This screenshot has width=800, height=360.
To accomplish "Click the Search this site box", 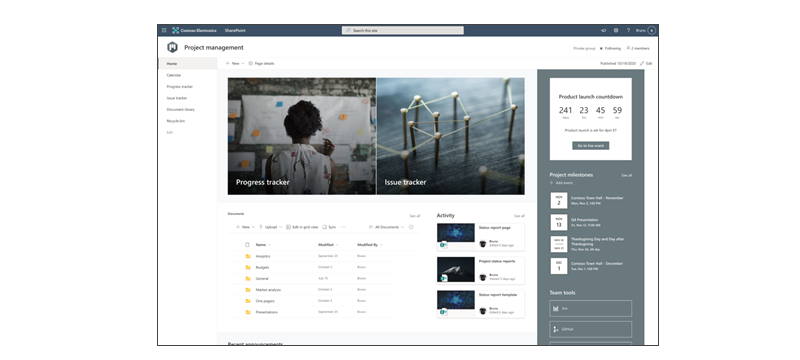I will 403,31.
